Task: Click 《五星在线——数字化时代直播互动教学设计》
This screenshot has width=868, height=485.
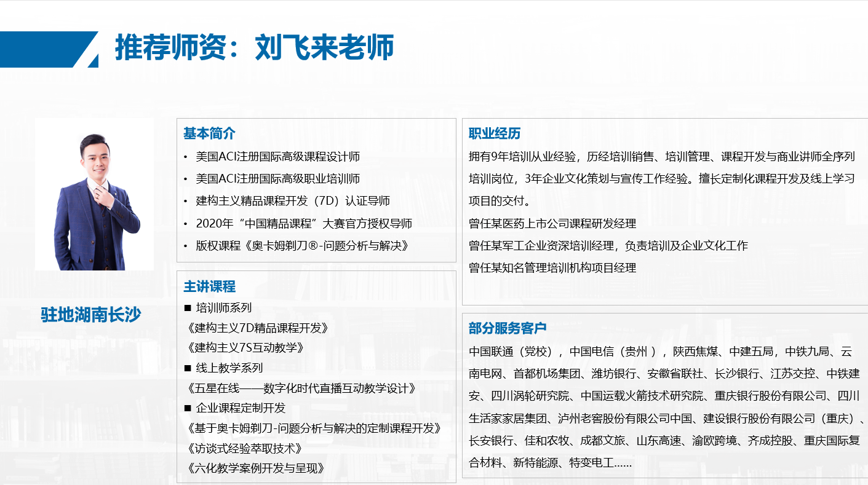Action: (x=301, y=388)
